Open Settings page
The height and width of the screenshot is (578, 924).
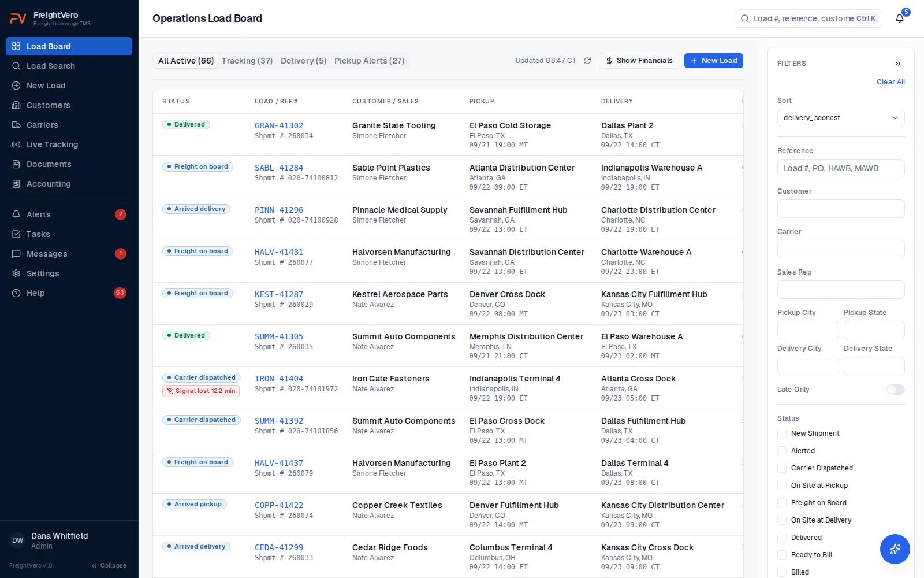69,273
